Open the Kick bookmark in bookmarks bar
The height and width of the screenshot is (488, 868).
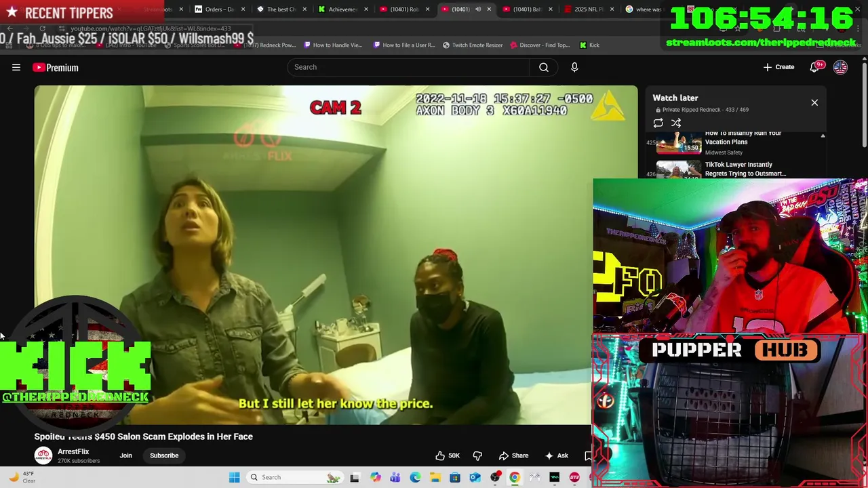coord(589,45)
